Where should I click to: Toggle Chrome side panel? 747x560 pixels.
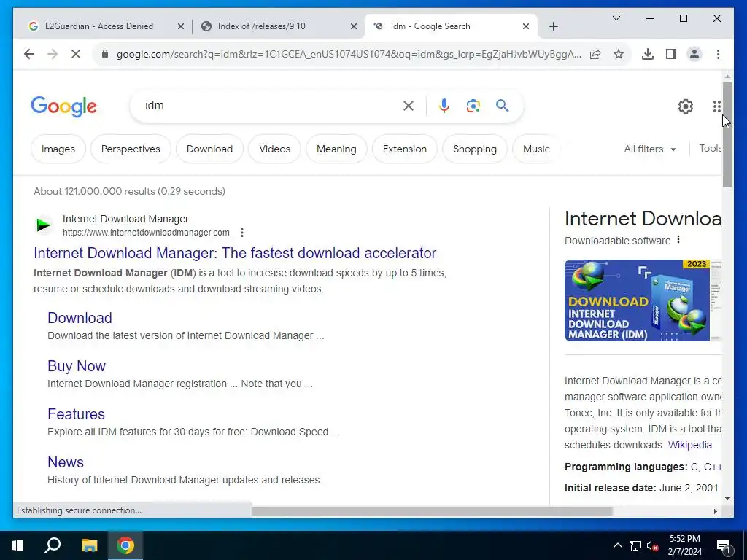tap(671, 54)
